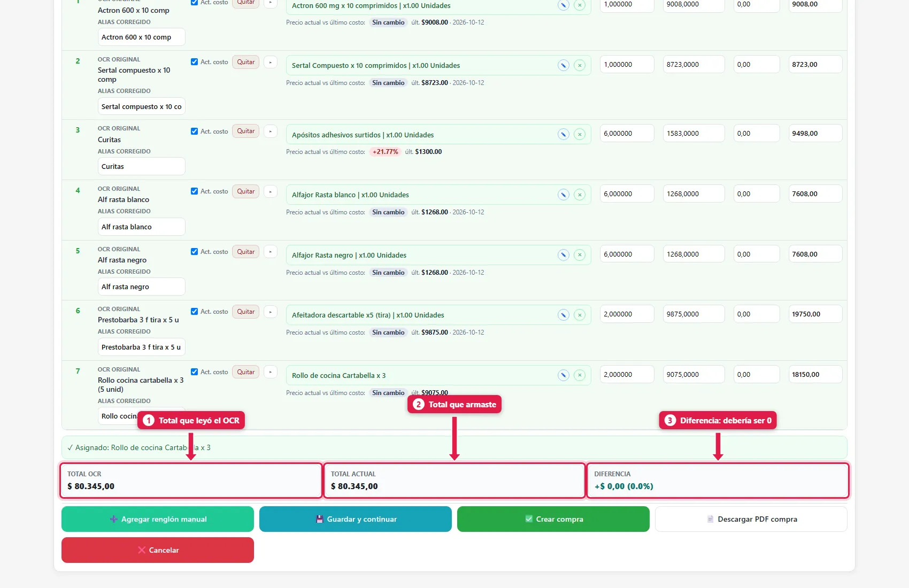Clear product match for Afeitadora descartable x5
Image resolution: width=909 pixels, height=588 pixels.
[x=580, y=315]
